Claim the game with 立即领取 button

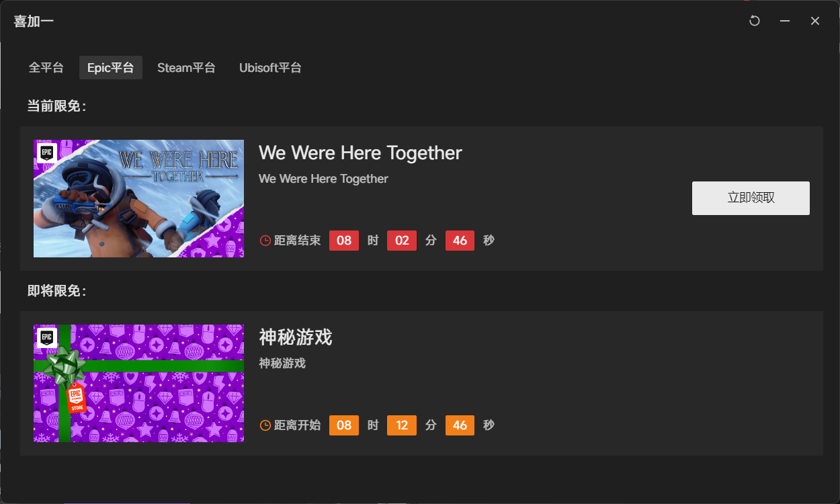click(x=751, y=198)
